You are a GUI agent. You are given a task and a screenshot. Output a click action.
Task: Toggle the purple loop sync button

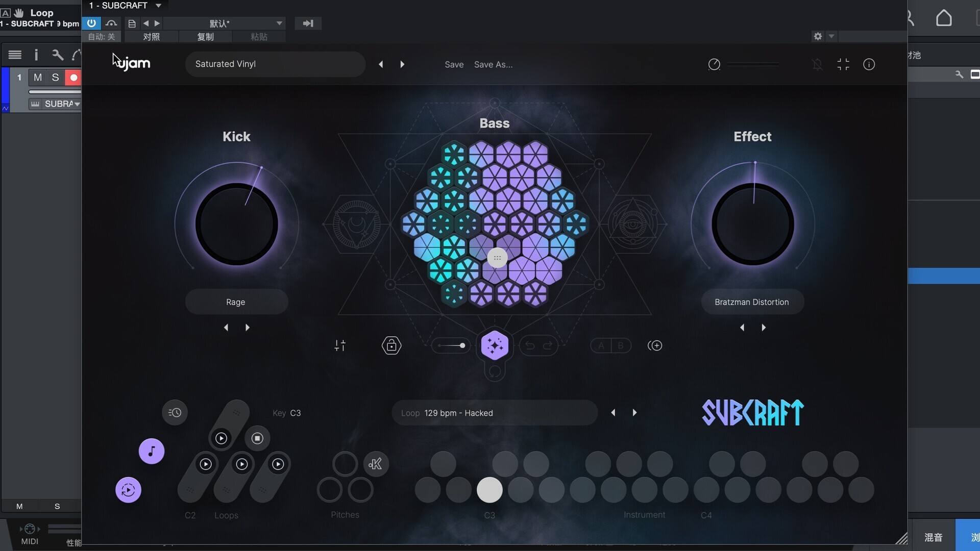pyautogui.click(x=128, y=490)
